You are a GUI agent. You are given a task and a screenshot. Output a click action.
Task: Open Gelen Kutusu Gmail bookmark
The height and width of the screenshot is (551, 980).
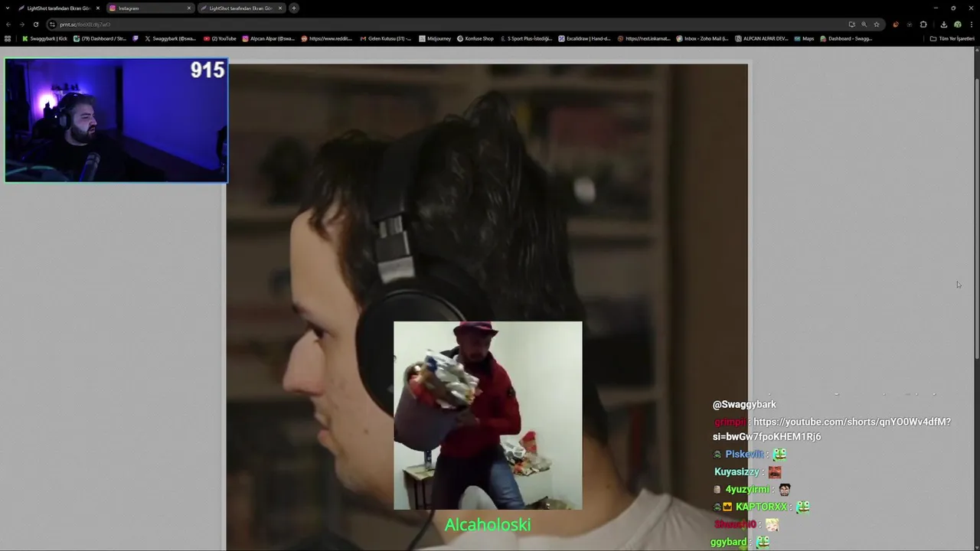385,38
